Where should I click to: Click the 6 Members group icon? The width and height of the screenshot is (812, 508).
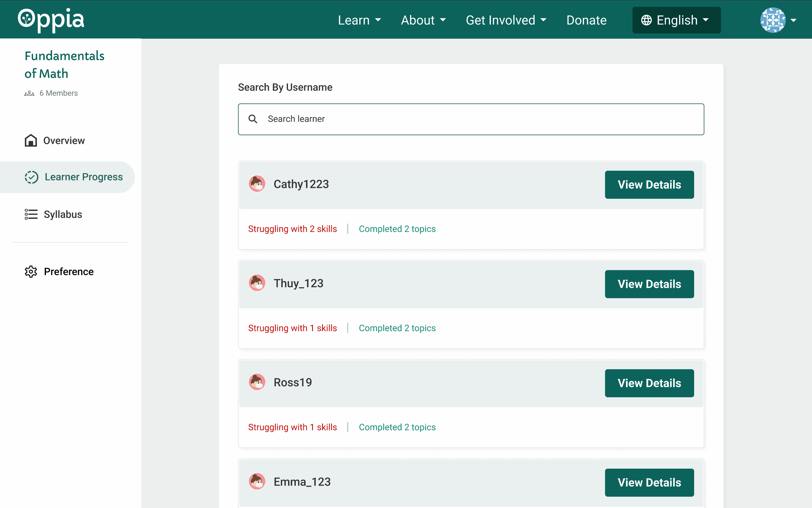[29, 93]
